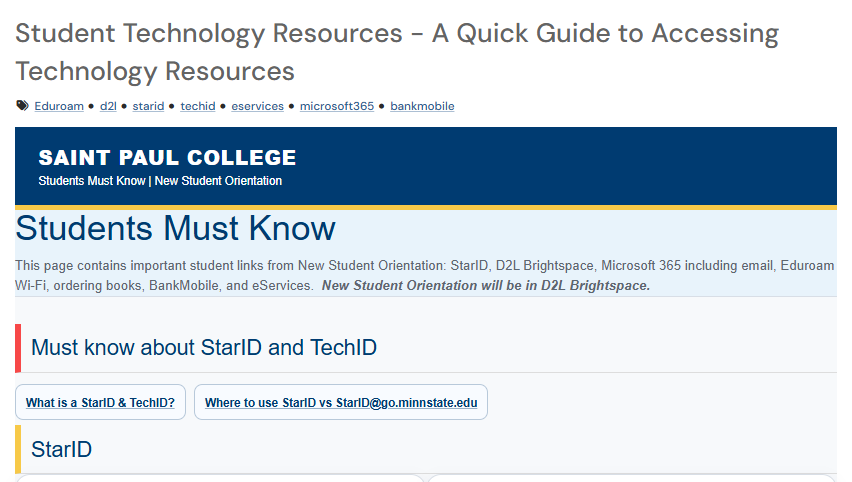This screenshot has width=852, height=482.
Task: Click the yellow accent bar beside StarID heading
Action: click(18, 449)
